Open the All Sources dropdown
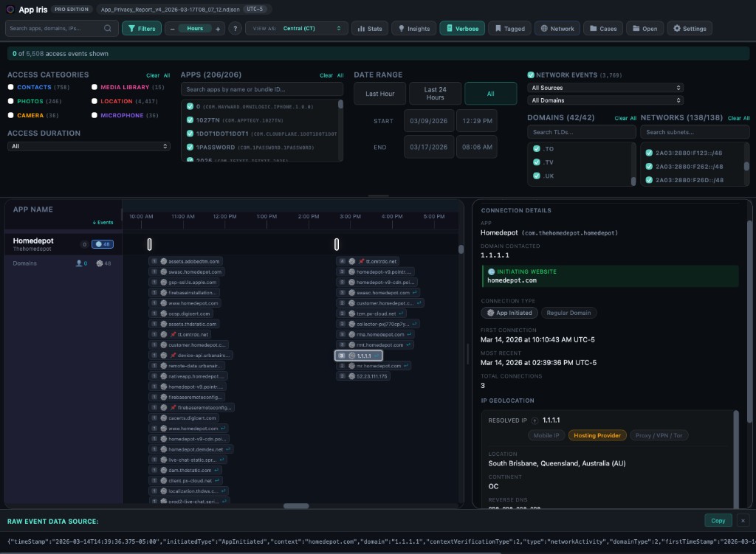Viewport: 756px width, 554px height. coord(606,88)
